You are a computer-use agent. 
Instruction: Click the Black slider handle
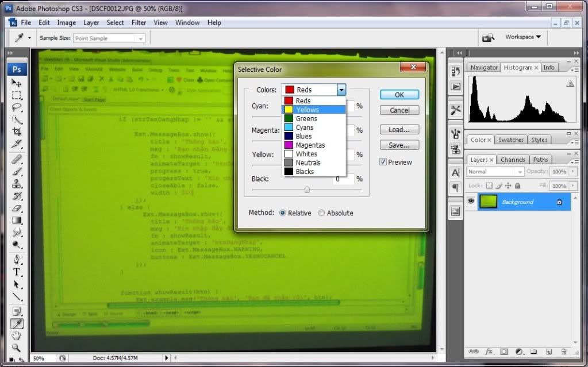point(307,190)
